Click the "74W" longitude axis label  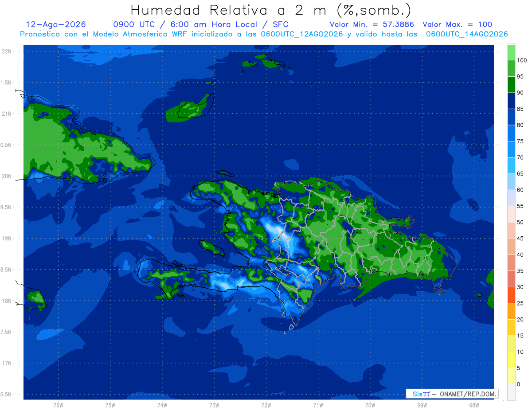(x=162, y=405)
